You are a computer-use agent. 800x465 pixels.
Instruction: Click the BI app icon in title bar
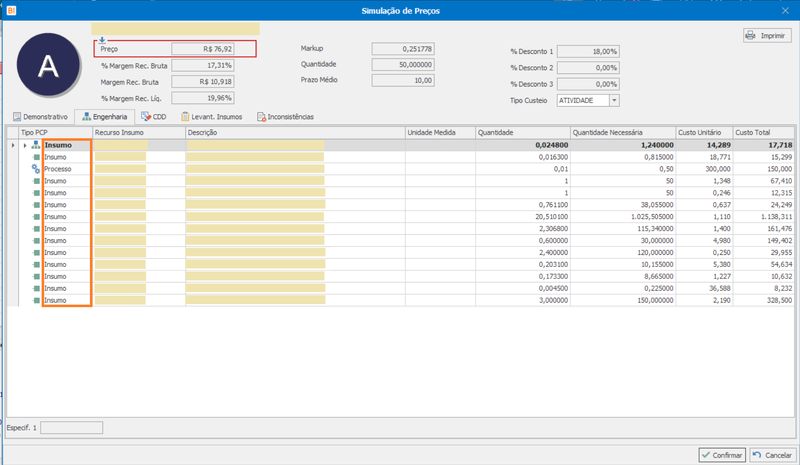[x=12, y=10]
